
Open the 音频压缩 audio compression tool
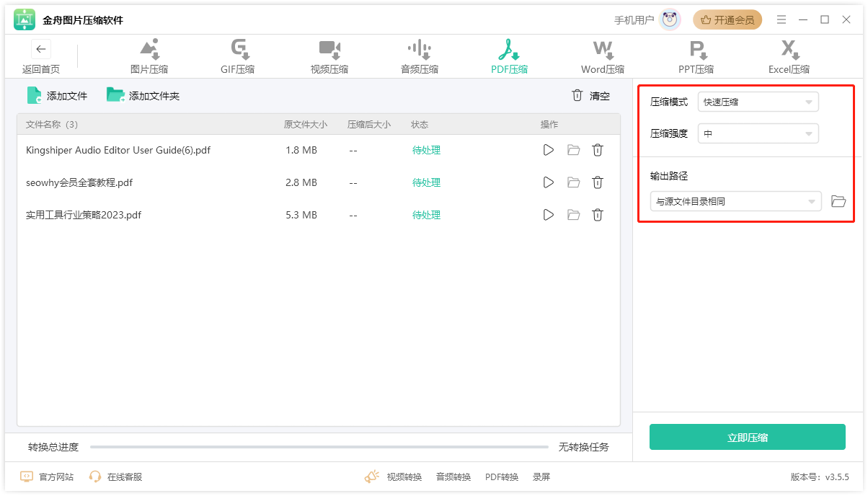point(419,56)
